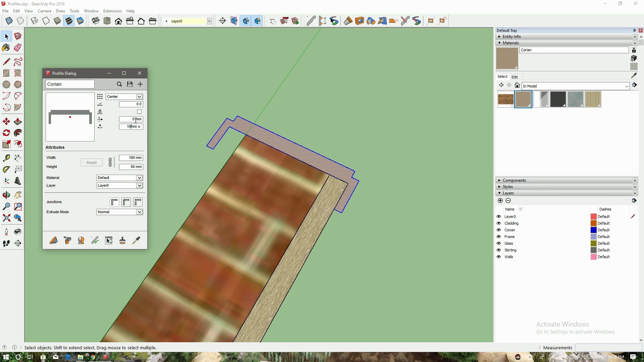This screenshot has height=362, width=644.
Task: Click the eyedropper/sample tool in Profile Dialog
Action: click(136, 240)
